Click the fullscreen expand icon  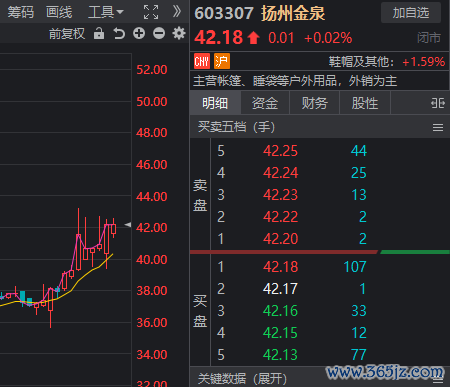coord(151,12)
